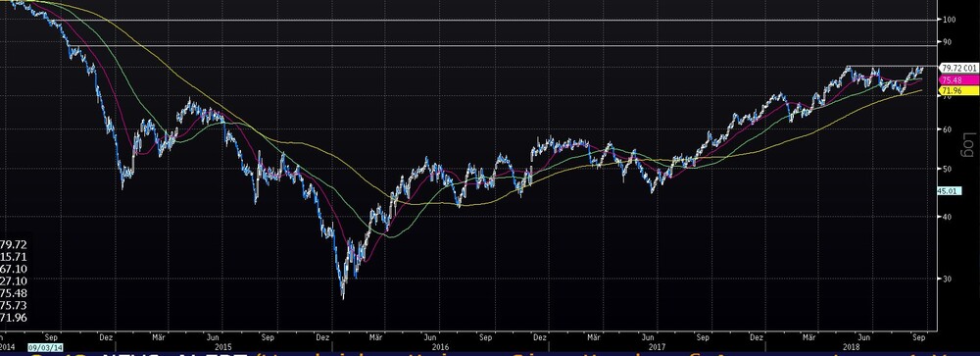The width and height of the screenshot is (980, 356).
Task: Click the 2017 year label on time axis
Action: pyautogui.click(x=657, y=346)
